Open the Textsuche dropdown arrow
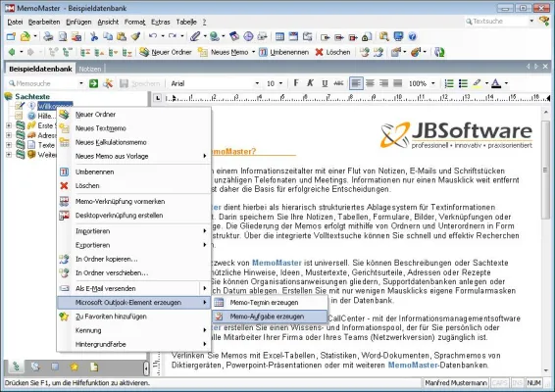 pos(531,22)
